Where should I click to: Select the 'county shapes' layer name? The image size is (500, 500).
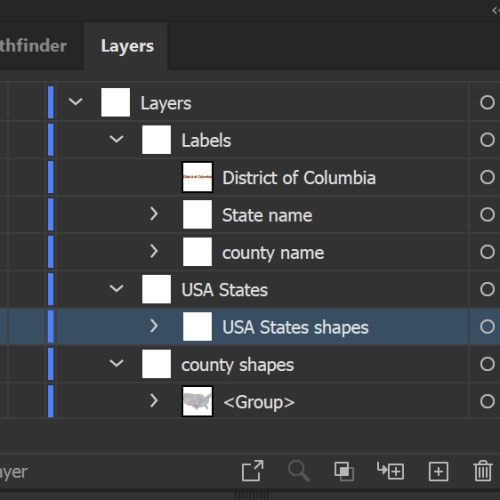pos(237,365)
